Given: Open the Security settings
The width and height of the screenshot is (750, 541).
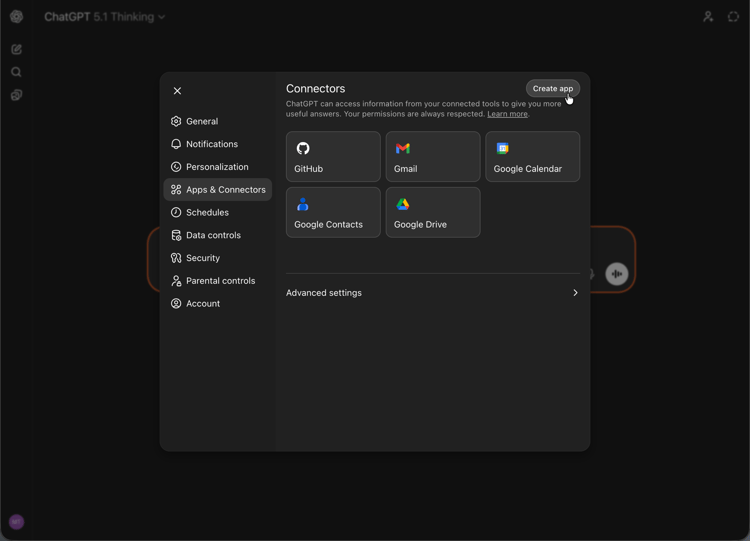Looking at the screenshot, I should (218, 258).
